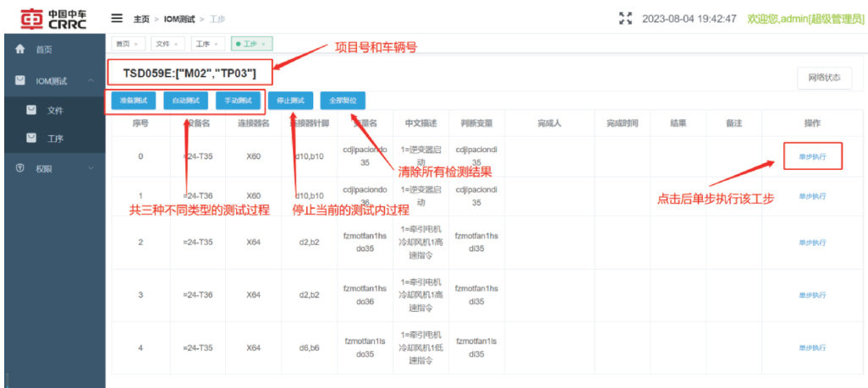Click 单步执行 link in row 0
The height and width of the screenshot is (388, 868).
812,156
